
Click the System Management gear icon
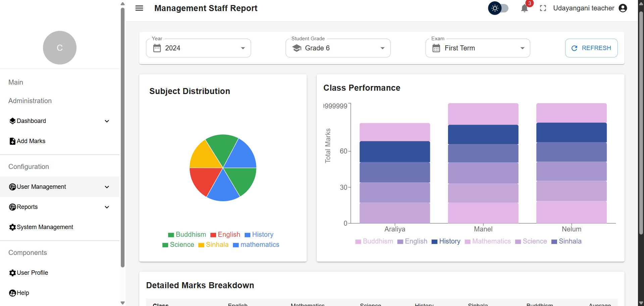pos(12,227)
